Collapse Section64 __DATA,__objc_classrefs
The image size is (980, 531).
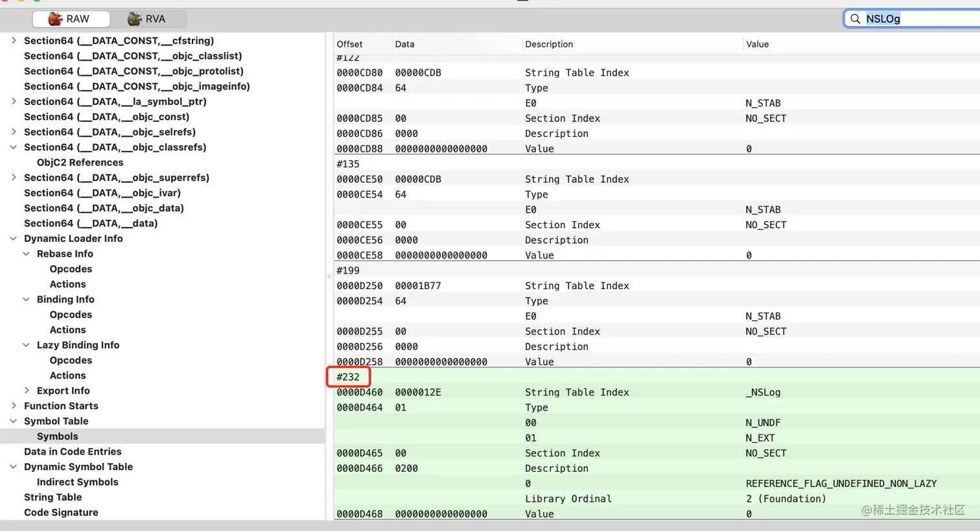click(14, 147)
